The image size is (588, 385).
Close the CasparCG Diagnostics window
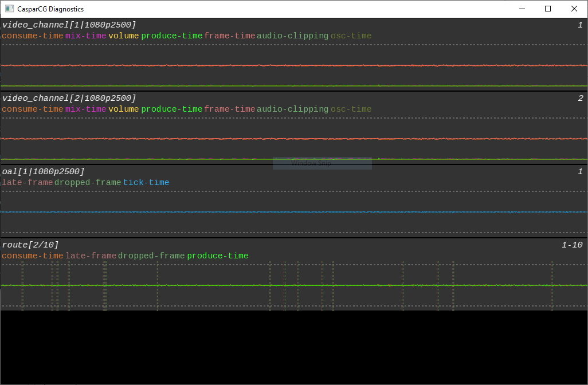574,9
